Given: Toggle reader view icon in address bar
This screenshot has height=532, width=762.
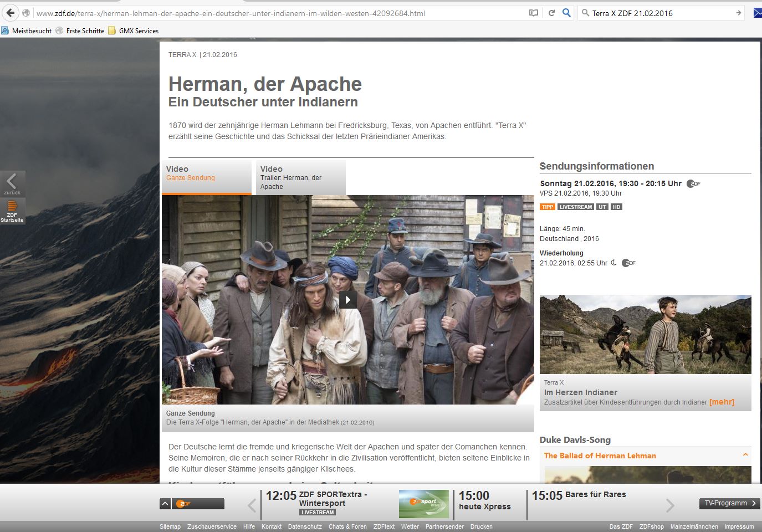Looking at the screenshot, I should (x=534, y=13).
